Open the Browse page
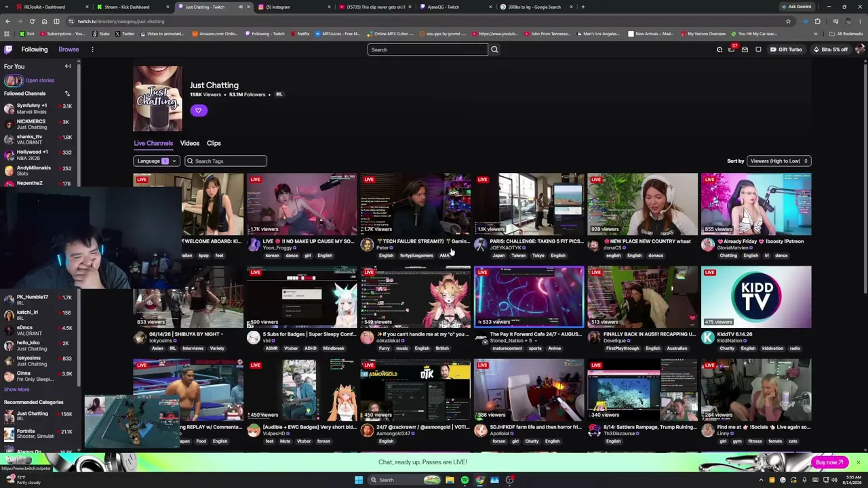 68,49
